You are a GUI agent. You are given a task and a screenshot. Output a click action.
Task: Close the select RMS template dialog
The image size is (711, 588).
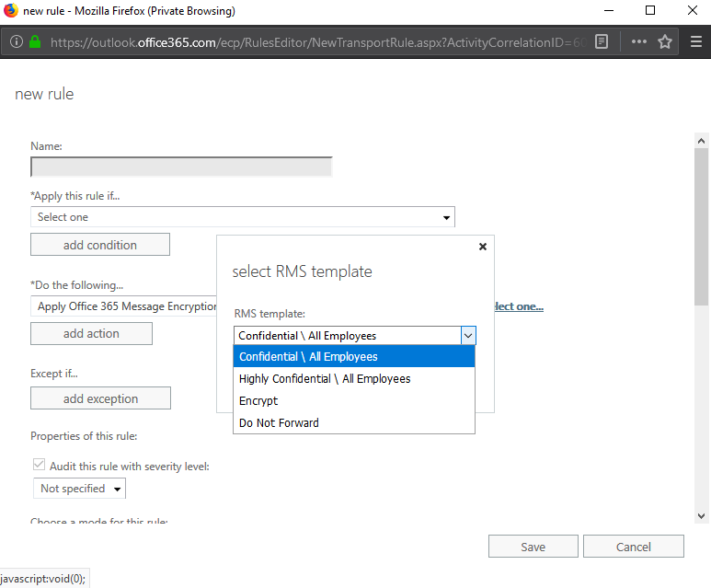point(483,247)
